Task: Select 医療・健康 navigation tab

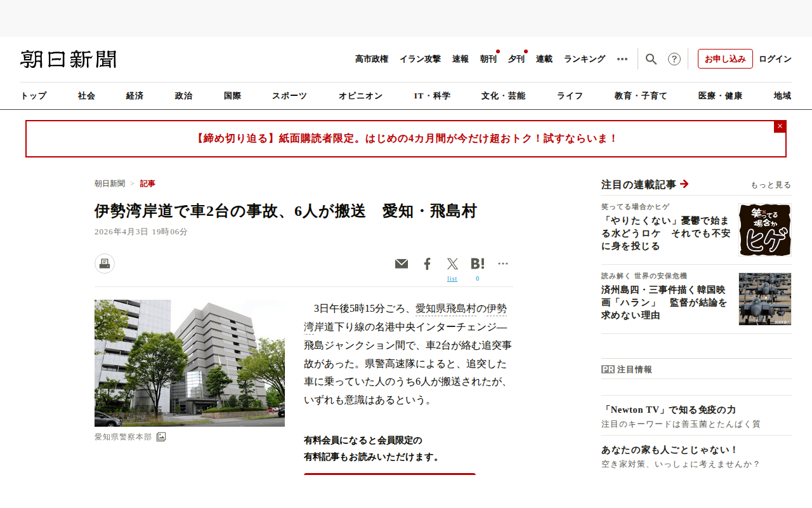Action: coord(720,96)
